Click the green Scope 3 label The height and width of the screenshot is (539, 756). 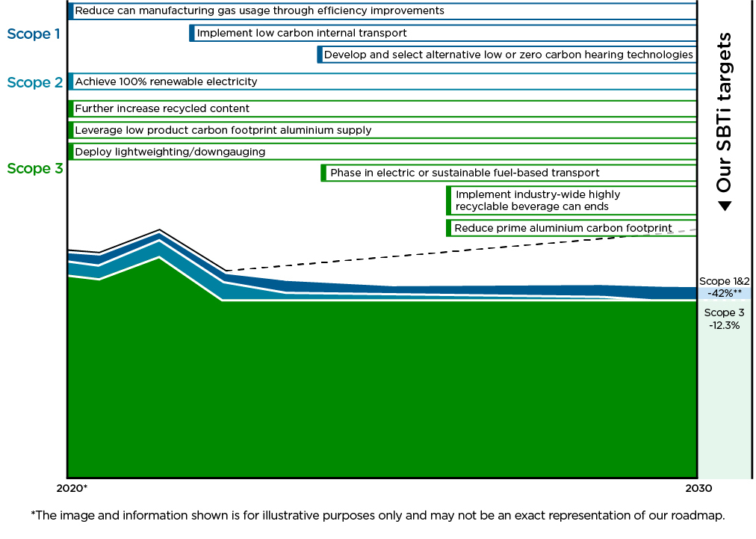(x=34, y=169)
